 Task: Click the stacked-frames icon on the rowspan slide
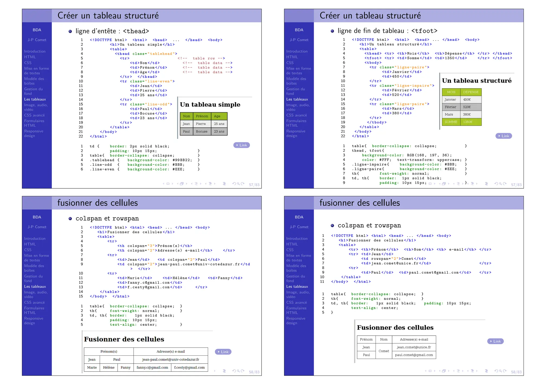coord(444,371)
